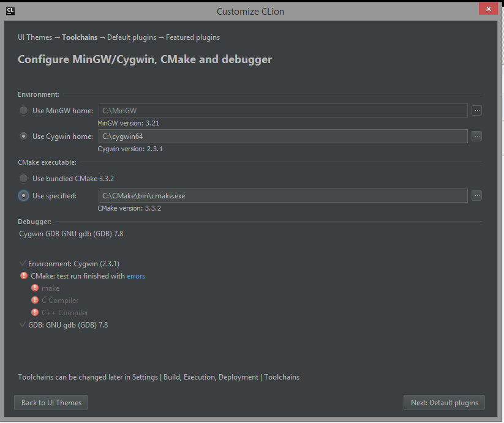Click browse button next to Cygwin home path
The width and height of the screenshot is (504, 423).
(x=477, y=137)
